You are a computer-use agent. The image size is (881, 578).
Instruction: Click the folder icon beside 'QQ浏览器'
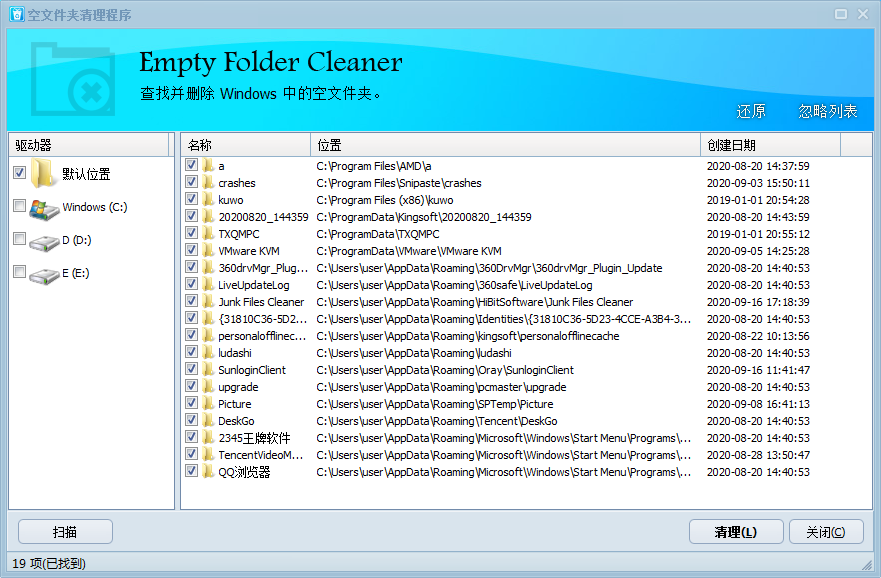[209, 472]
